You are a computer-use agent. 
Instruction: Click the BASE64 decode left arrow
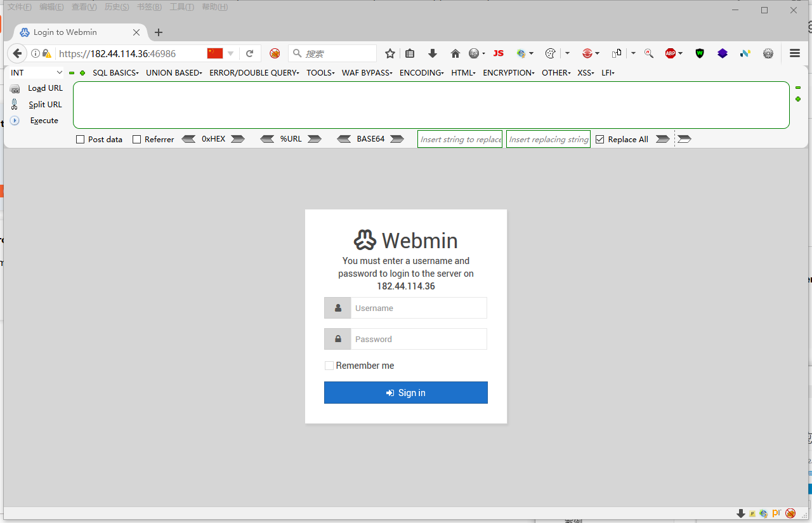pos(344,139)
